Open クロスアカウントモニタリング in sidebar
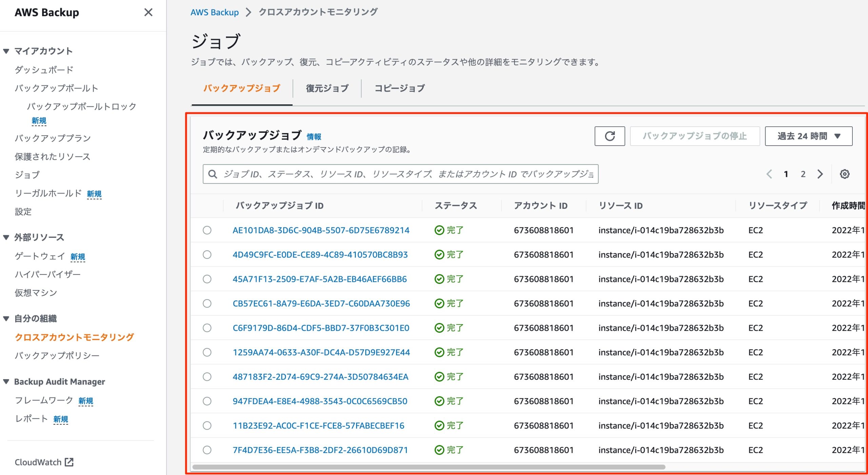868x475 pixels. tap(75, 337)
